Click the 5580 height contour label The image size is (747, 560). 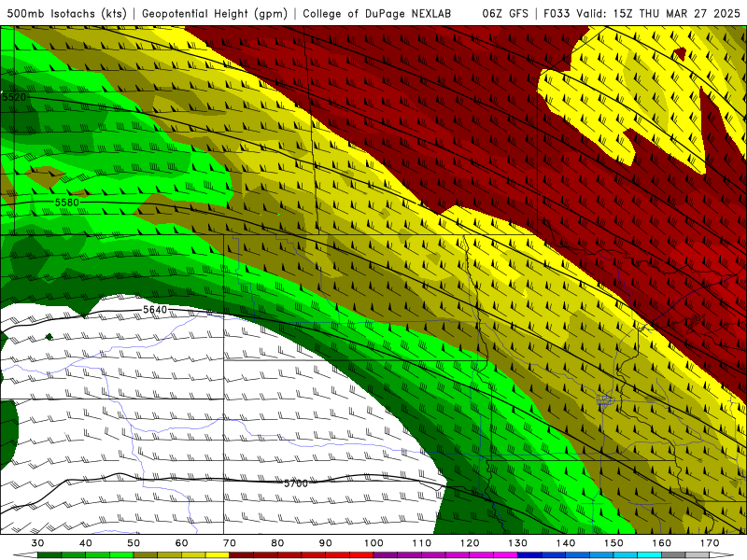click(66, 203)
